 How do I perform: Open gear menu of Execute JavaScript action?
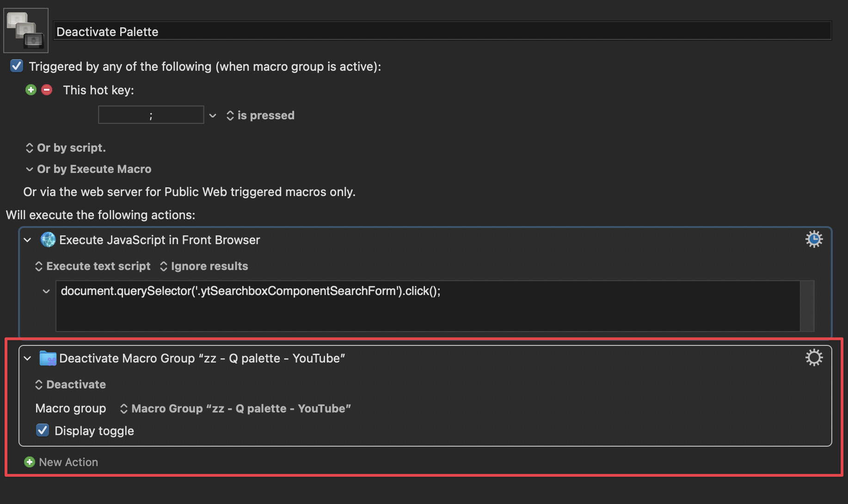[814, 239]
